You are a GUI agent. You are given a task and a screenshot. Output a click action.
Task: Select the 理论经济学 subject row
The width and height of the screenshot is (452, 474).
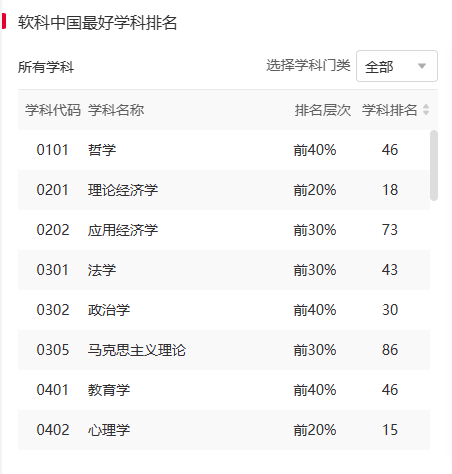[x=224, y=190]
